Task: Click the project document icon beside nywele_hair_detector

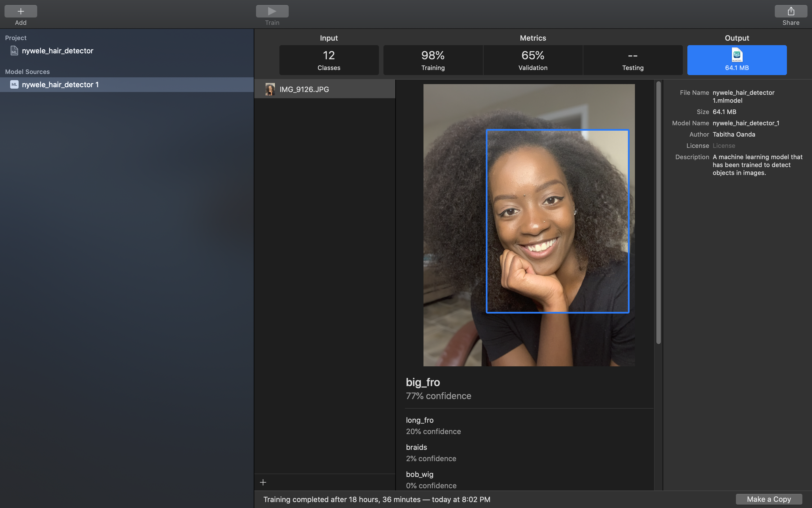Action: click(x=14, y=51)
